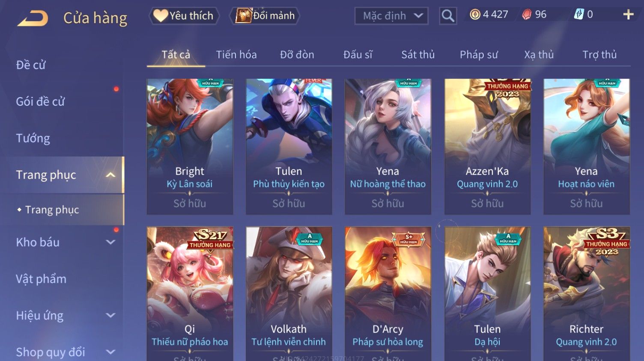
Task: Click the gold coin balance icon
Action: 475,15
